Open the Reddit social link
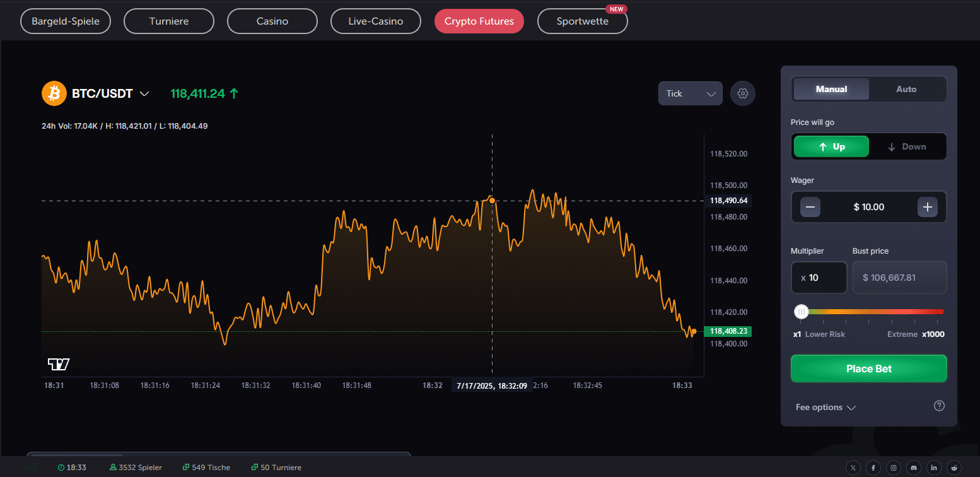Screen dimensions: 980x477 [954, 468]
